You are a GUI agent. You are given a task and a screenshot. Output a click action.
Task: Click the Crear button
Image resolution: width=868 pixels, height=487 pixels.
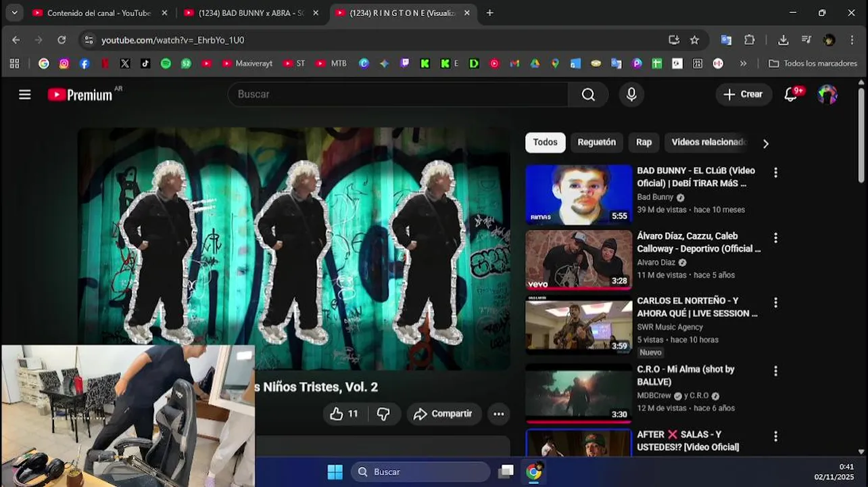coord(743,95)
